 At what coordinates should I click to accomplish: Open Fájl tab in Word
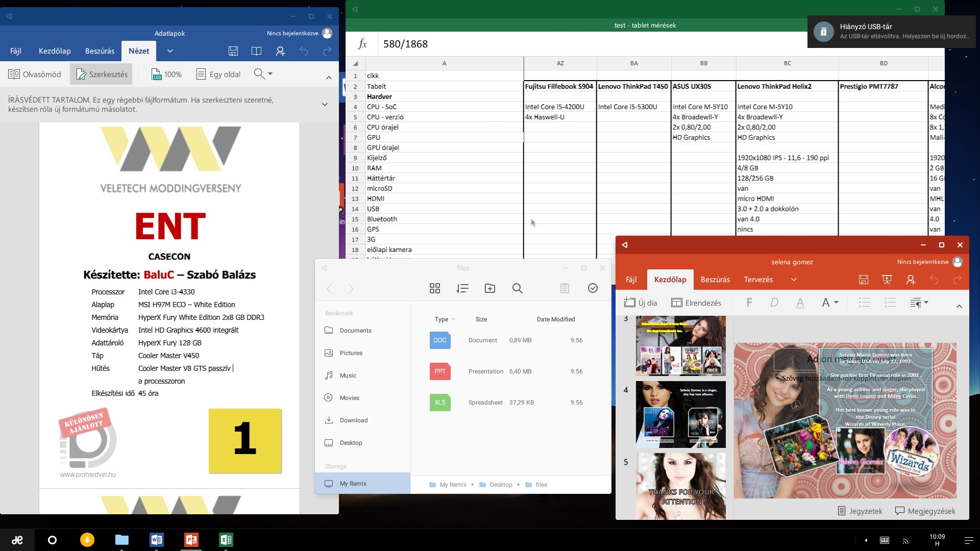point(16,51)
